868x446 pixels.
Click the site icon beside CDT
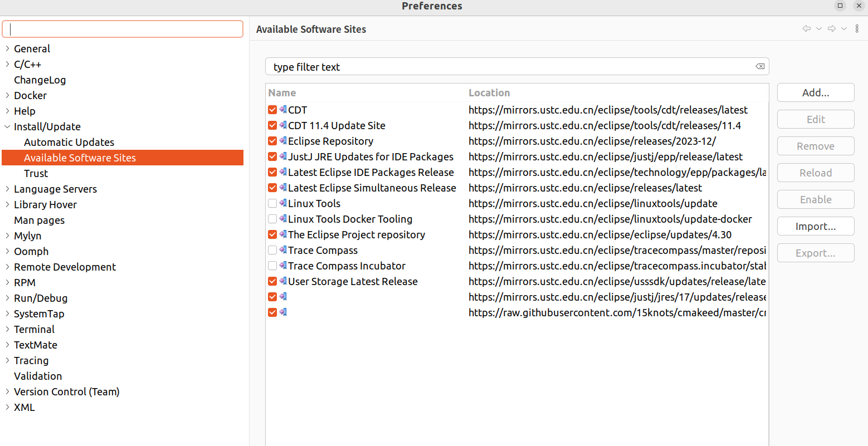(283, 110)
